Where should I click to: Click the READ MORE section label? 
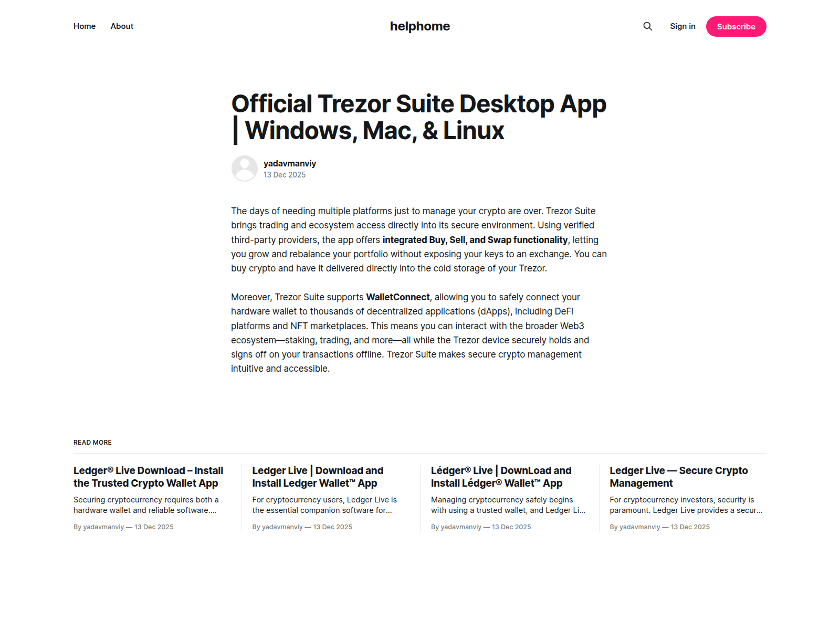[92, 443]
